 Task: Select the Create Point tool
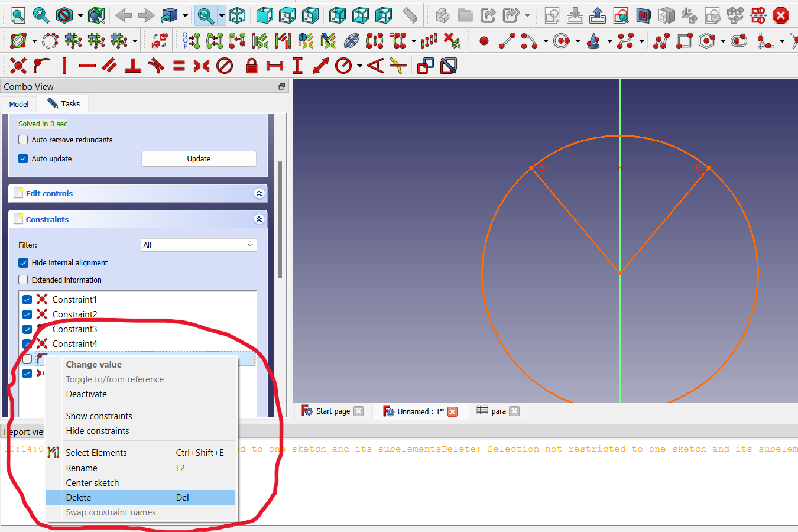coord(484,41)
